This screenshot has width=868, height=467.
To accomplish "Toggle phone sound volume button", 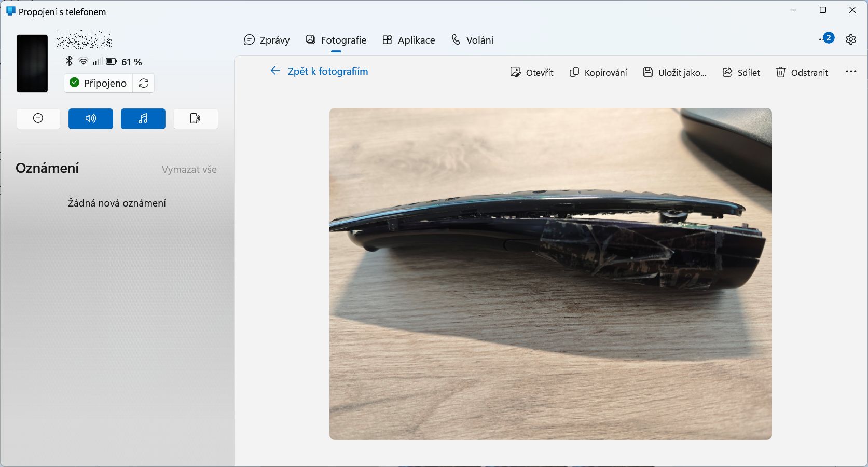I will click(x=91, y=119).
